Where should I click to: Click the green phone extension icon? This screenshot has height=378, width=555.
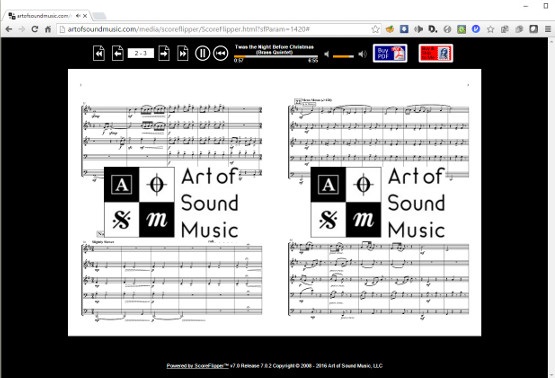(x=461, y=29)
